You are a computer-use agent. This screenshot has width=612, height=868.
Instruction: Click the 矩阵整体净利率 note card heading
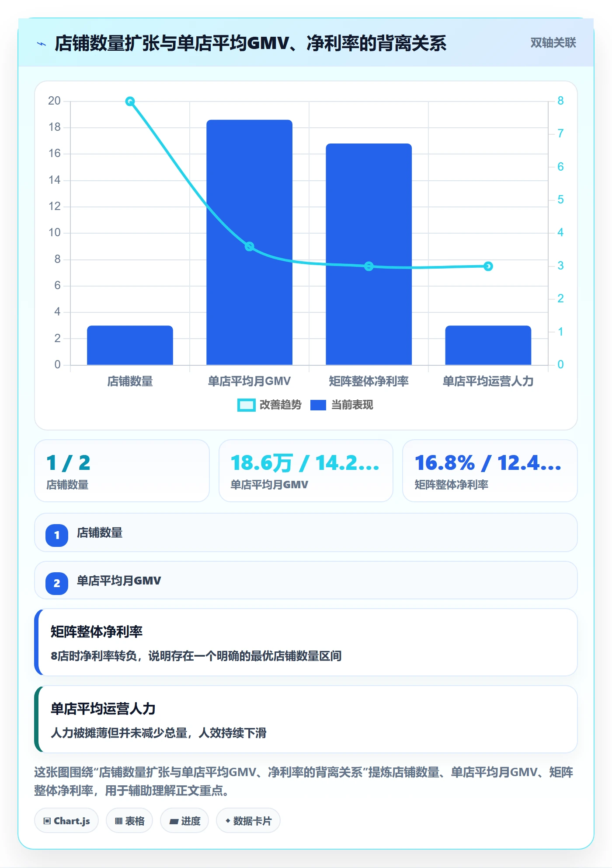click(x=97, y=632)
